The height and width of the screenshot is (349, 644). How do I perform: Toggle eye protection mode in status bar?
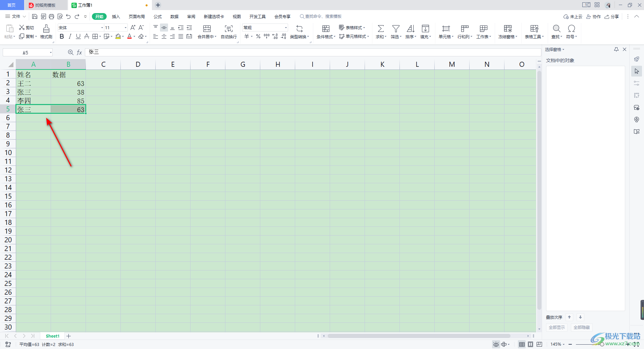coord(496,344)
